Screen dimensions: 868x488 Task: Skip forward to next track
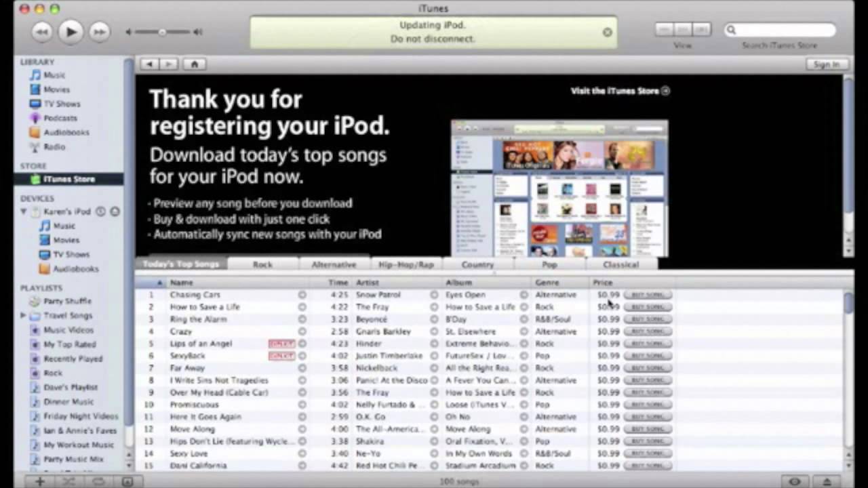point(99,31)
